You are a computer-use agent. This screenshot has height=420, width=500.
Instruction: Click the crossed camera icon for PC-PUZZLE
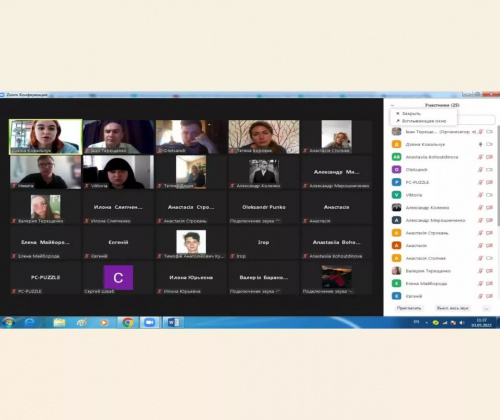click(489, 182)
